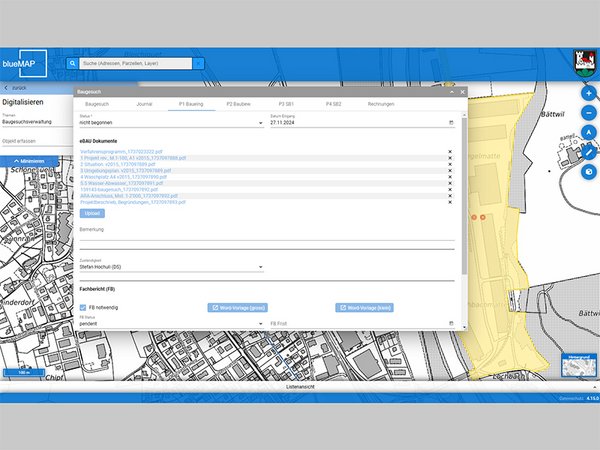This screenshot has width=600, height=450.
Task: Open the Verfahrensprogramm pdf link
Action: tap(121, 152)
